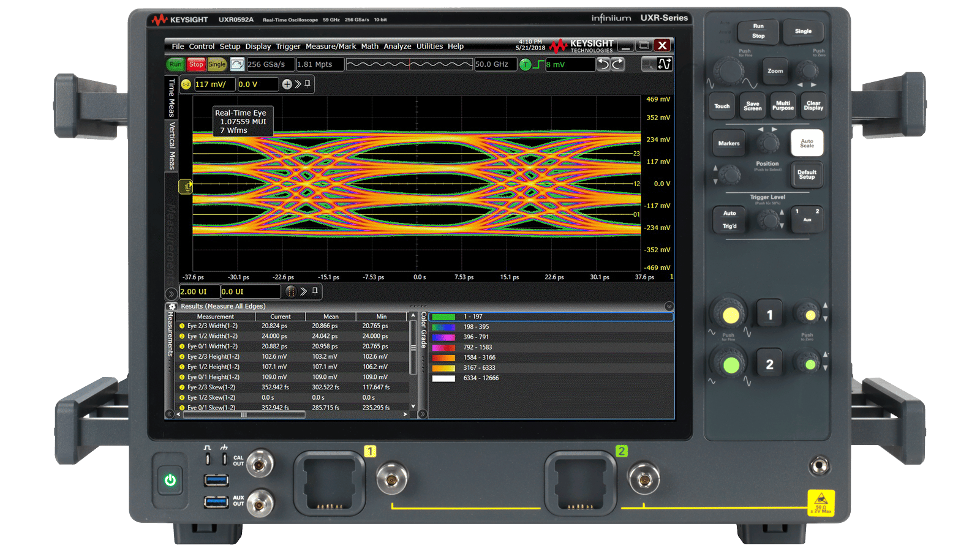The width and height of the screenshot is (980, 551).
Task: Click the results table scroll-up arrow
Action: [x=413, y=316]
